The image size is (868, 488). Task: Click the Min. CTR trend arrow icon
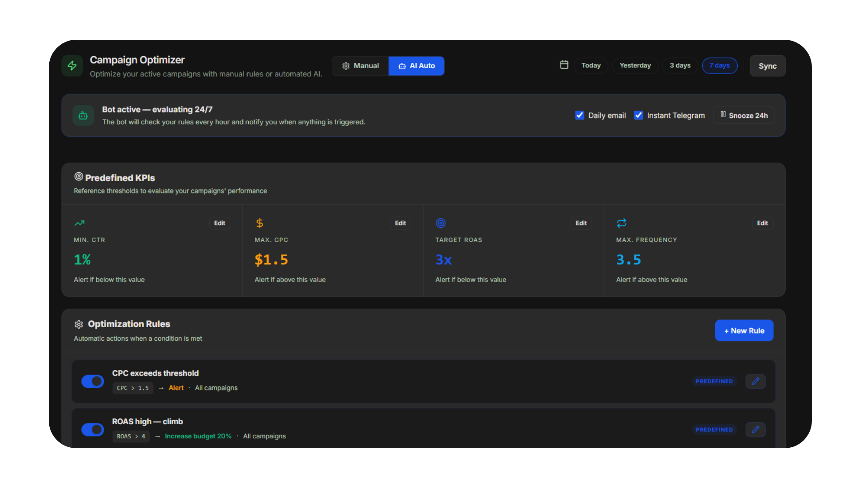(80, 223)
